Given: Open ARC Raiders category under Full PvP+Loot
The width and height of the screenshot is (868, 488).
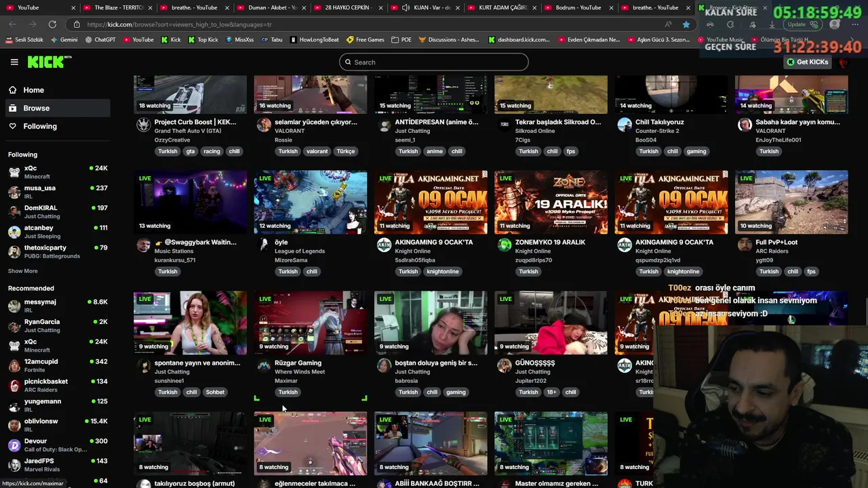Looking at the screenshot, I should point(773,251).
